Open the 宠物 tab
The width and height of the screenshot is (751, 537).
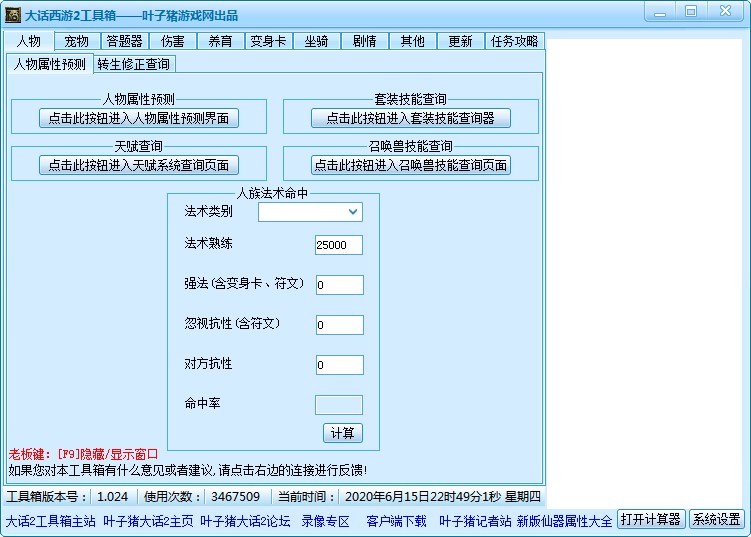pos(77,41)
